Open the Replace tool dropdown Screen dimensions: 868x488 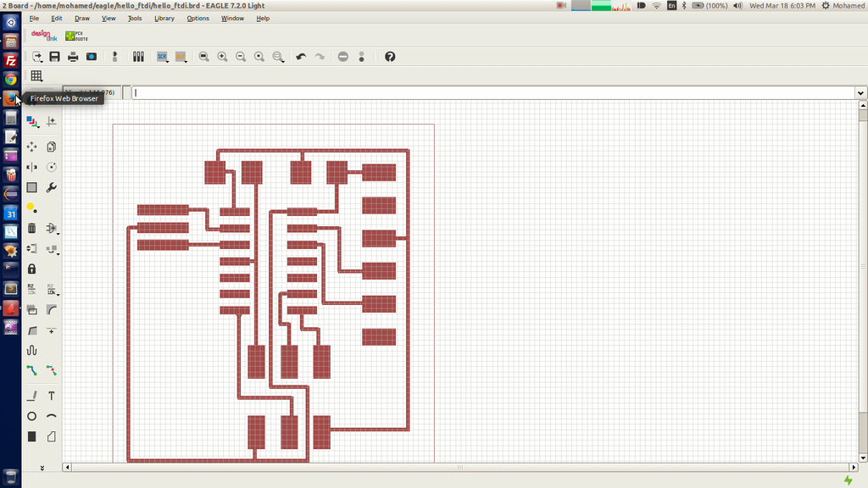coord(53,249)
